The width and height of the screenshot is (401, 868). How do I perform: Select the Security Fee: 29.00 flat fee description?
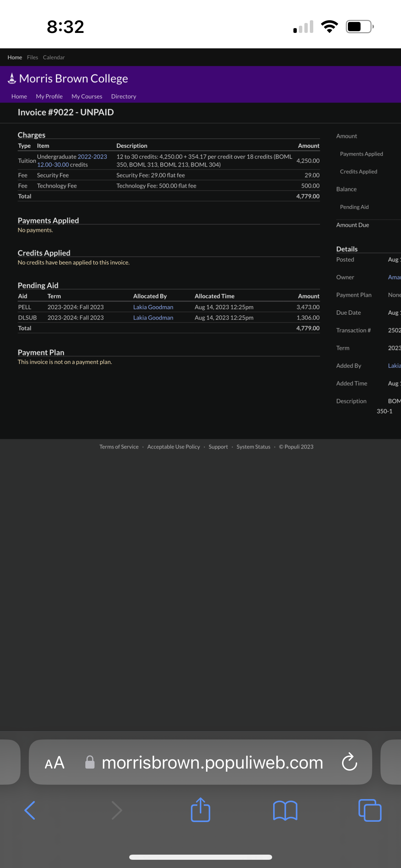[151, 175]
